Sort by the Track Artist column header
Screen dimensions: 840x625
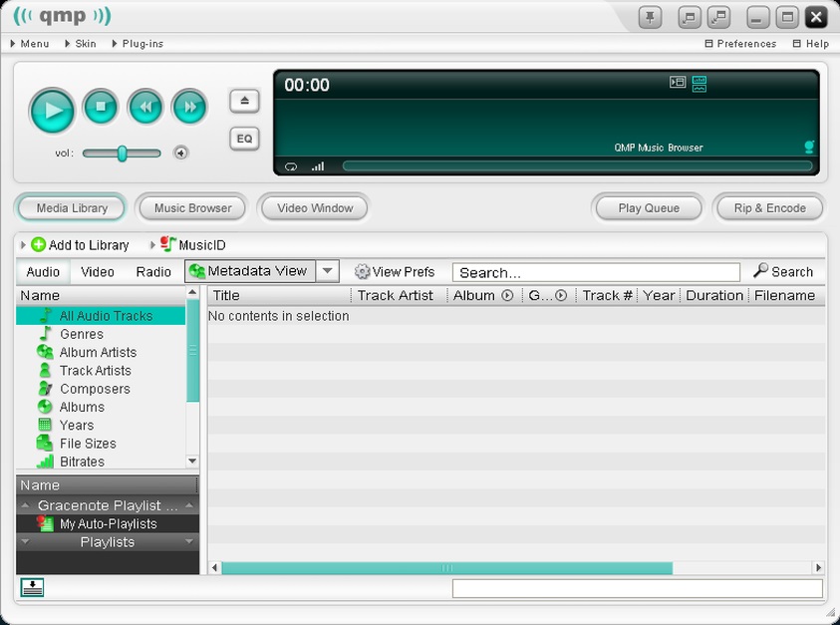coord(400,295)
